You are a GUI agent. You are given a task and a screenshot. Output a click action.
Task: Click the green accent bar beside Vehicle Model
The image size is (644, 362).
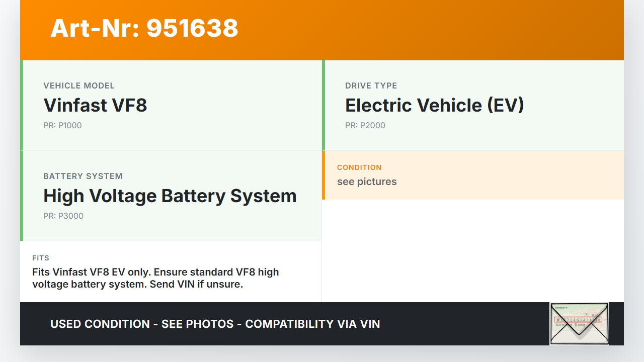coord(22,105)
